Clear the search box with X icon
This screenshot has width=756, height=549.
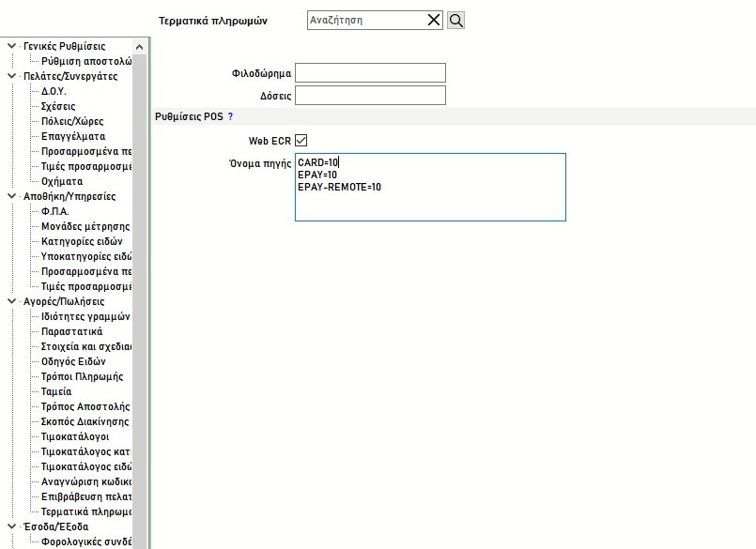tap(434, 20)
